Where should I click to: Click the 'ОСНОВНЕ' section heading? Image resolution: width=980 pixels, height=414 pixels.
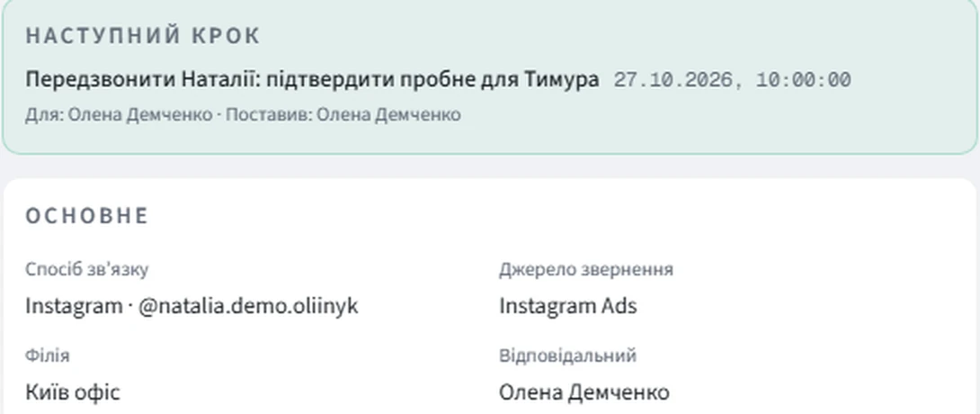click(x=87, y=216)
